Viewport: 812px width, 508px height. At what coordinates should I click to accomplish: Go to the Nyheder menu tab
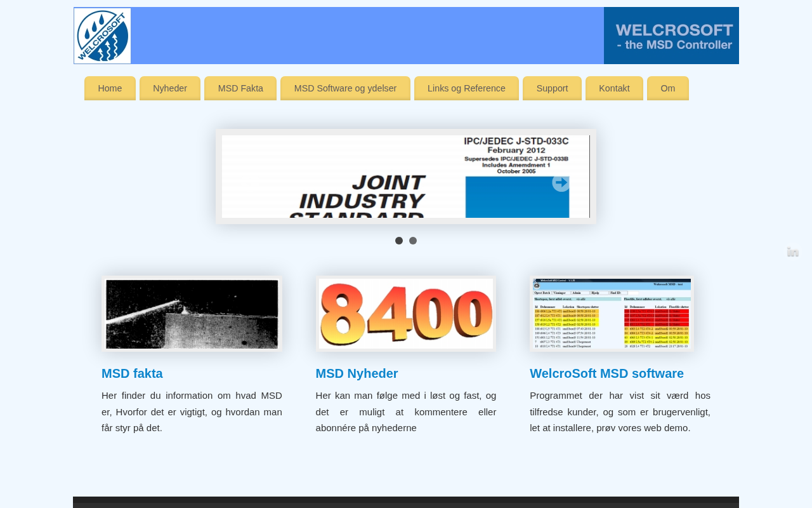pyautogui.click(x=170, y=88)
